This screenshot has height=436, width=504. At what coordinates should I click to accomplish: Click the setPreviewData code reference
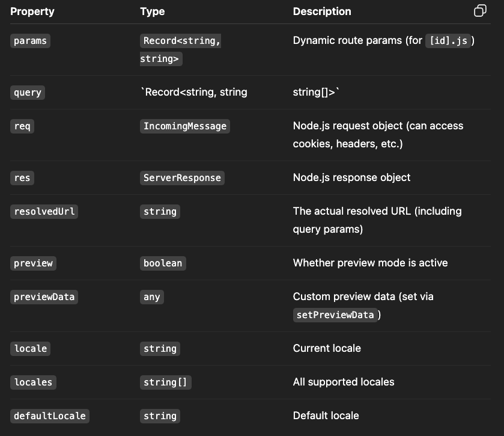(335, 315)
